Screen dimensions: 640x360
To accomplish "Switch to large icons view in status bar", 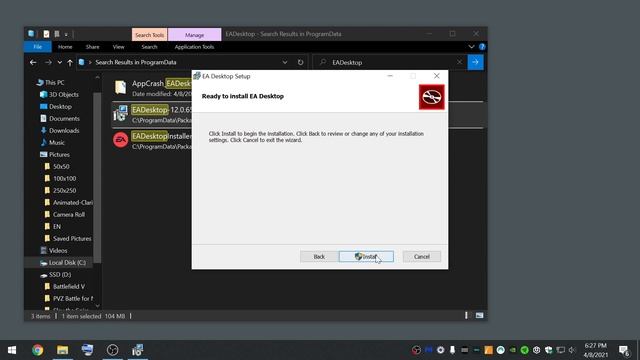I will coord(480,316).
